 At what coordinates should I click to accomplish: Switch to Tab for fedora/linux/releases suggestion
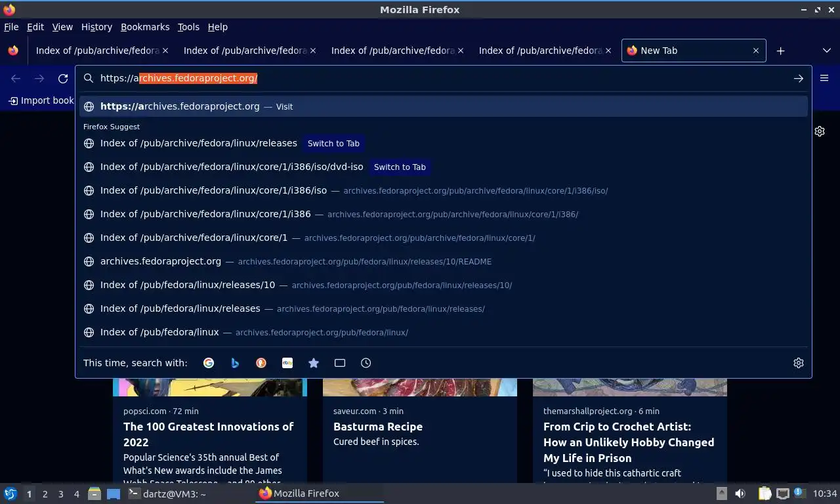[x=333, y=143]
